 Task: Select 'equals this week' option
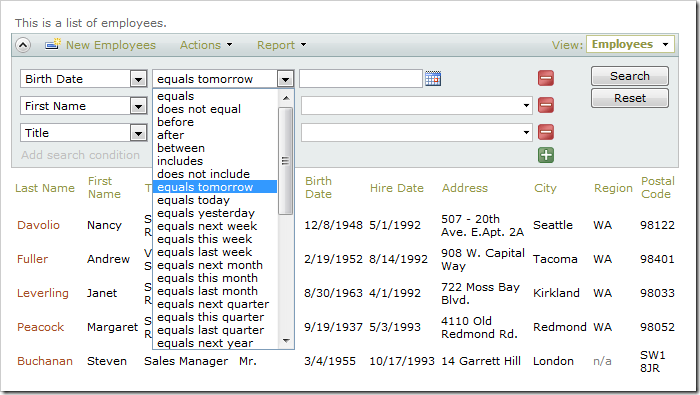[x=215, y=239]
